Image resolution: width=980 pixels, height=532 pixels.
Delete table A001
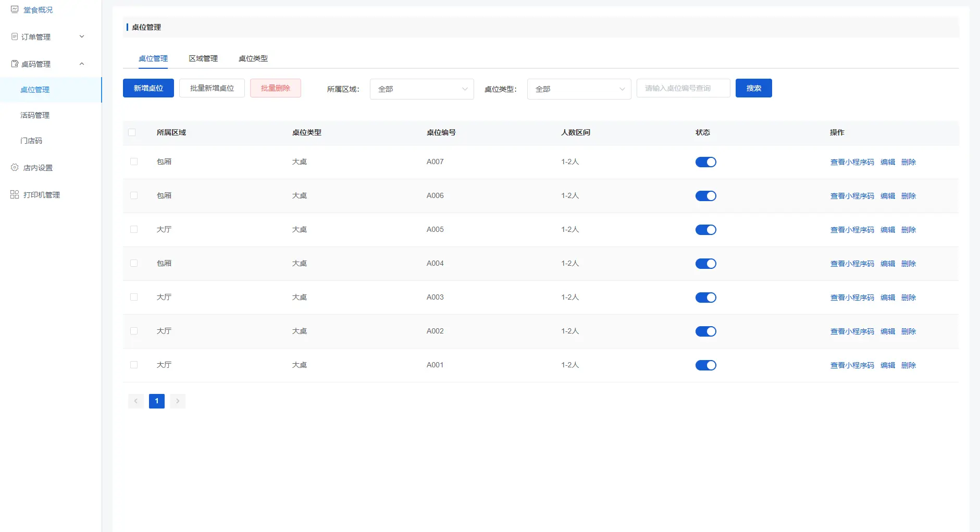click(x=909, y=365)
